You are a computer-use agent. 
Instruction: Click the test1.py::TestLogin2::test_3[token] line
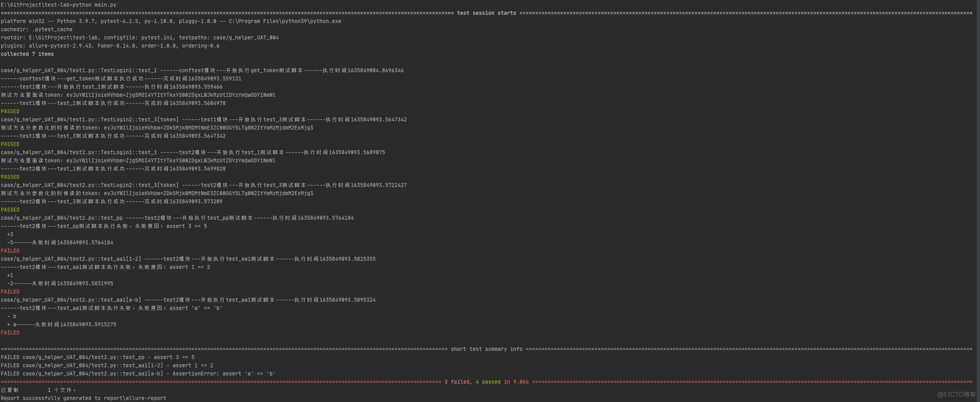pos(204,119)
